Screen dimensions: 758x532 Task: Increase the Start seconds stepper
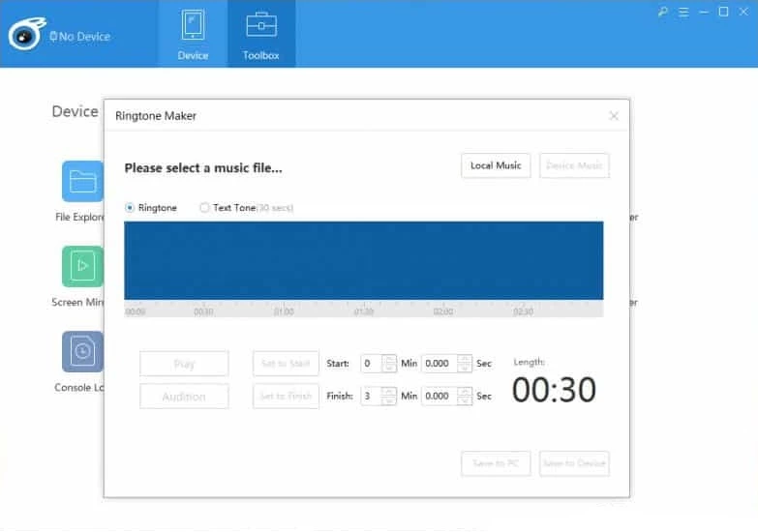click(465, 359)
